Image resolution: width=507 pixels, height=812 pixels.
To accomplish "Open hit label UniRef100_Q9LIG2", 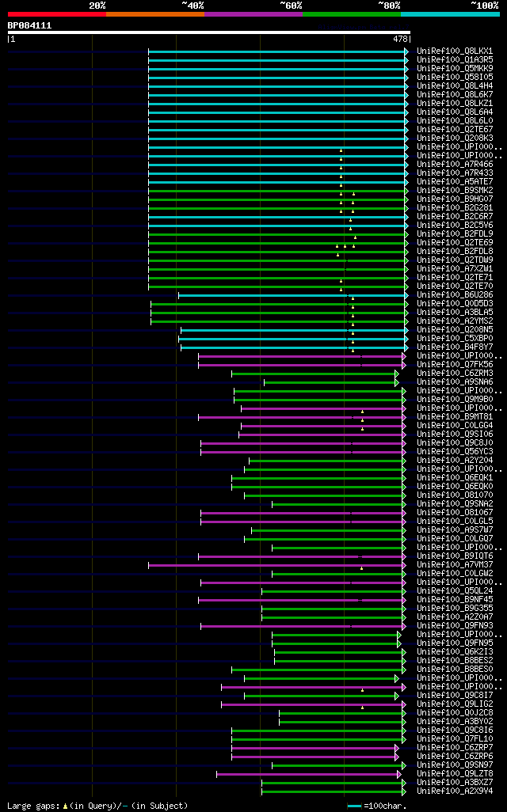I will coord(455,704).
